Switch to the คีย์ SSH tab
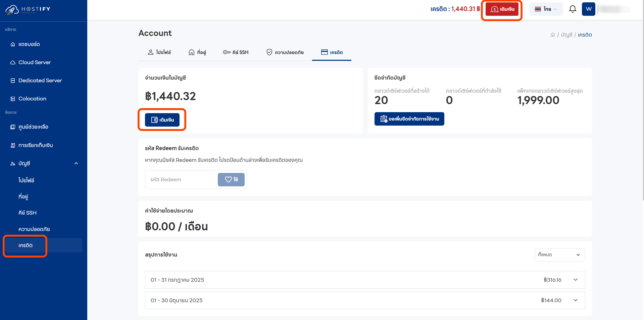This screenshot has width=644, height=320. 236,52
